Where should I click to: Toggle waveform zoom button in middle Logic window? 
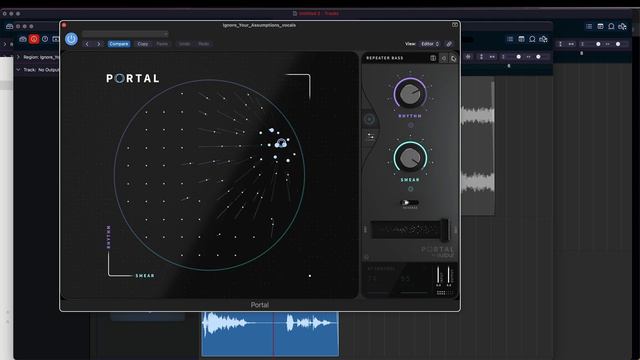[x=468, y=57]
